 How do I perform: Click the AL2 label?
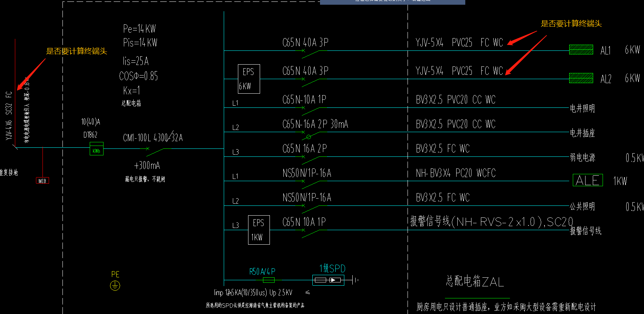pos(606,79)
